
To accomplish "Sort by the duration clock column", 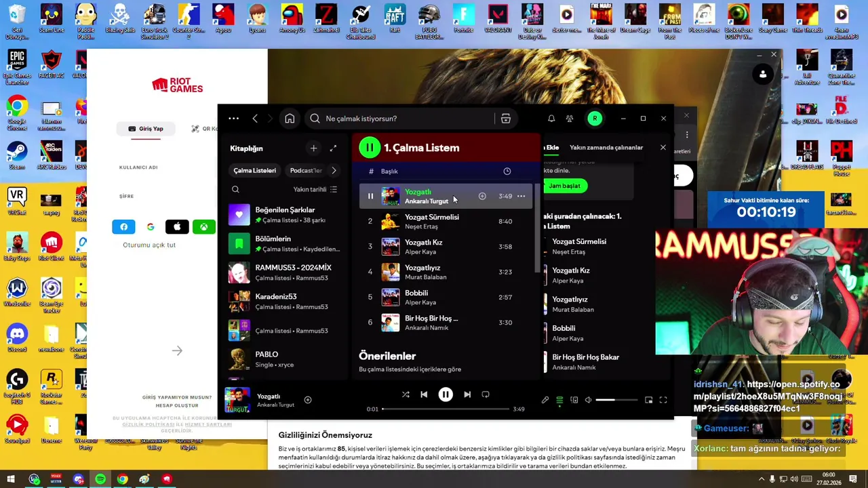I will tap(507, 171).
